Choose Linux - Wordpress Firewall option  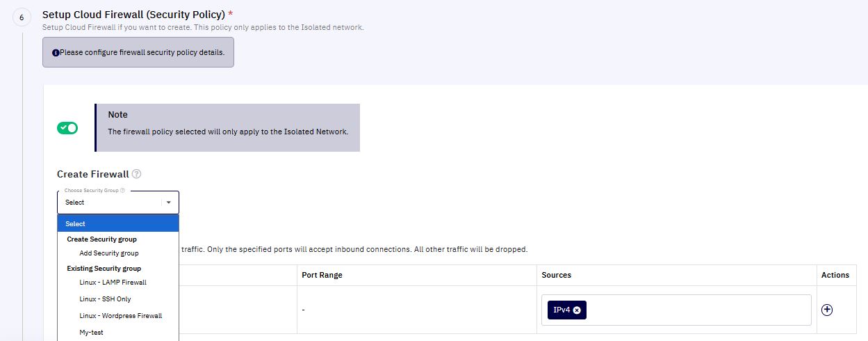pos(121,316)
